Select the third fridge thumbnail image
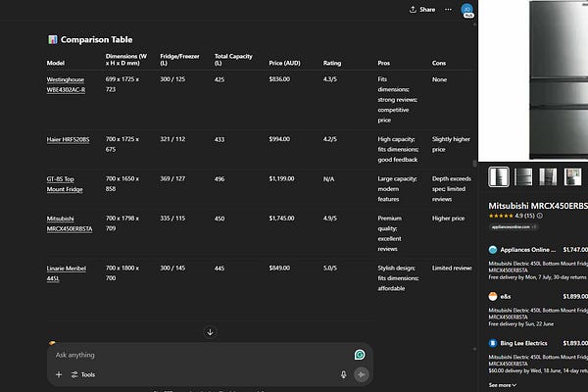588x392 pixels. 548,176
